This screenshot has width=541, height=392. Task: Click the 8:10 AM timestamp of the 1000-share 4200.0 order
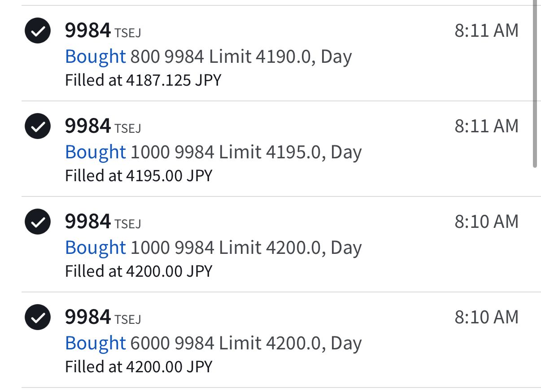[486, 222]
